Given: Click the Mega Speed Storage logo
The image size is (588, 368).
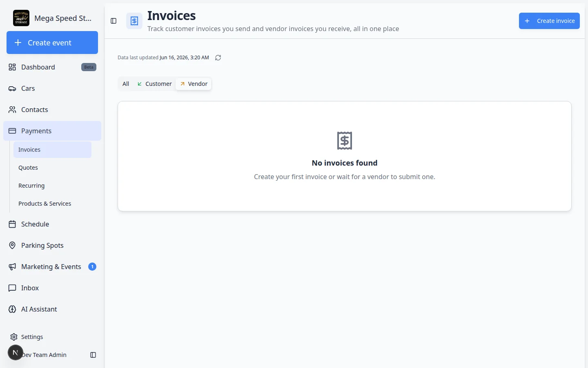Looking at the screenshot, I should [21, 18].
